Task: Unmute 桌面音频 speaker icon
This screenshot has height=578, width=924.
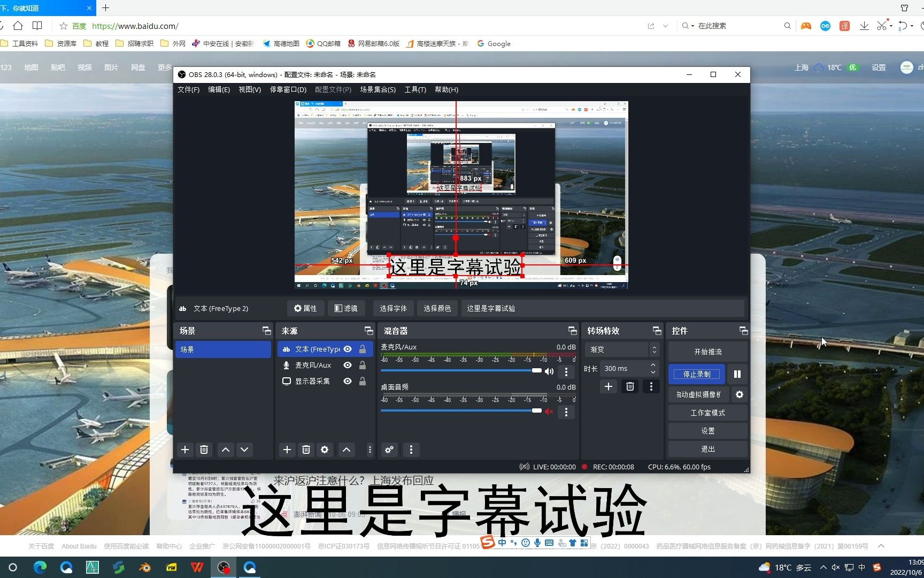Action: click(549, 411)
